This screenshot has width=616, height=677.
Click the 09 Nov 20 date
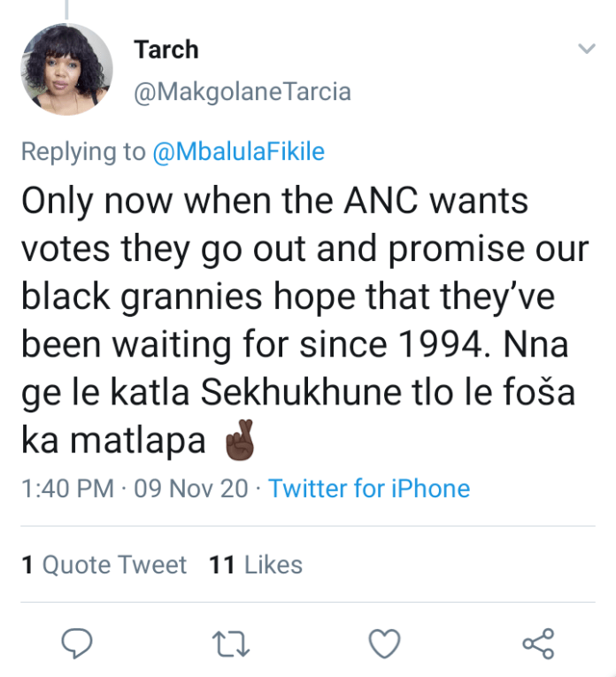191,489
